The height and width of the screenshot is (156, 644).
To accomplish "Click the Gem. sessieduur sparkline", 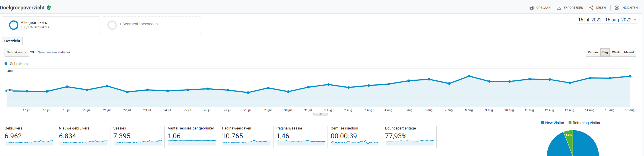I will pyautogui.click(x=355, y=143).
